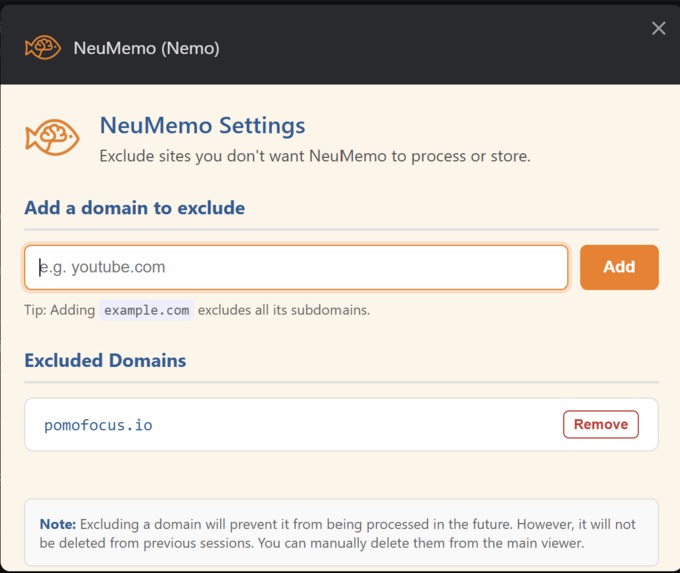Click the 'Exclude sites you don't want' subtitle

point(315,156)
